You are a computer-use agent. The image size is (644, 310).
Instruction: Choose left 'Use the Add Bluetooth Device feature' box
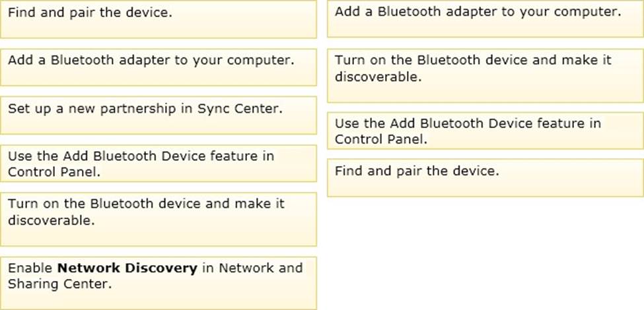(158, 163)
